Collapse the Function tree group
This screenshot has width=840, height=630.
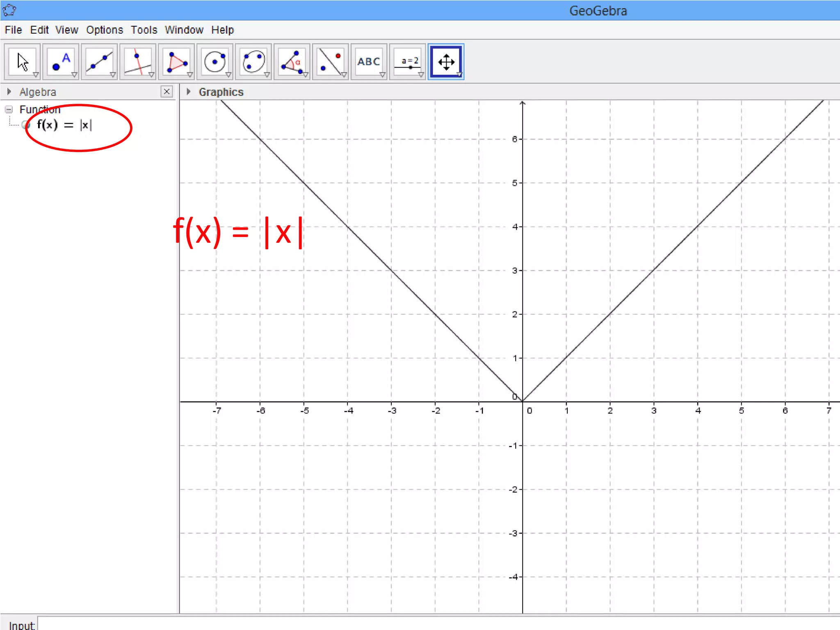pyautogui.click(x=9, y=110)
